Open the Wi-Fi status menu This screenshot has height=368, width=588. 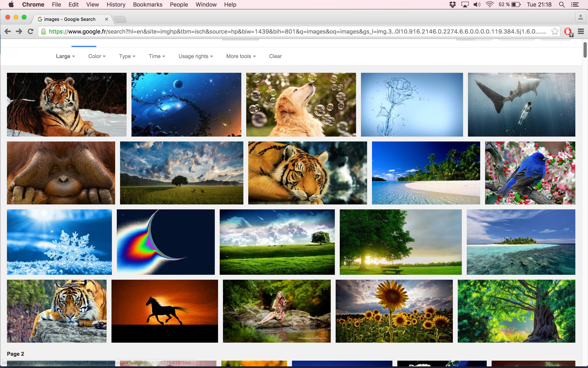pyautogui.click(x=490, y=5)
